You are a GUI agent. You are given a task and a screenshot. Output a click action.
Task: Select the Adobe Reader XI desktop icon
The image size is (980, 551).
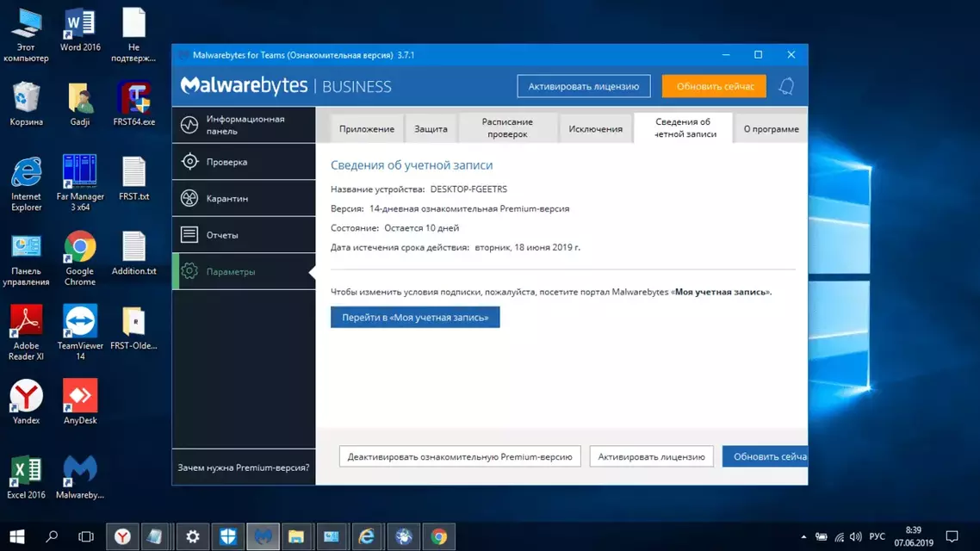click(26, 333)
